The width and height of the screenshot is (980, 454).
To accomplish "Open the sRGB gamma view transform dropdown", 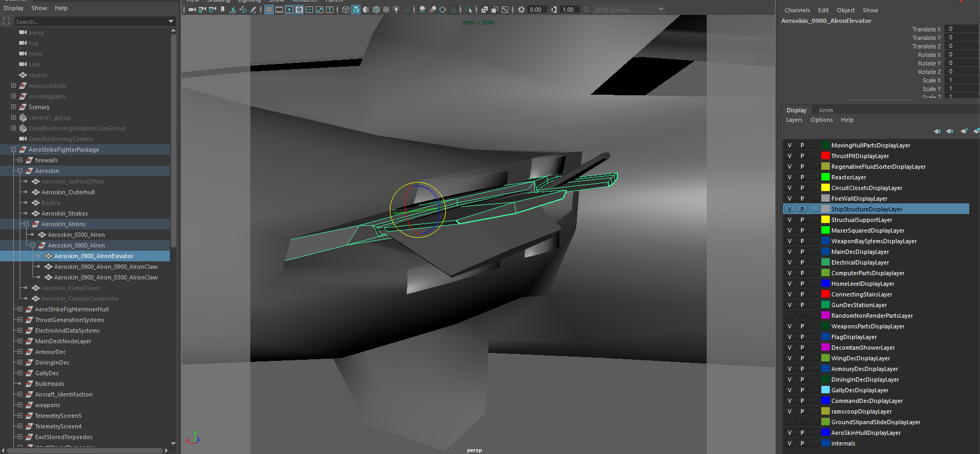I will pyautogui.click(x=661, y=10).
